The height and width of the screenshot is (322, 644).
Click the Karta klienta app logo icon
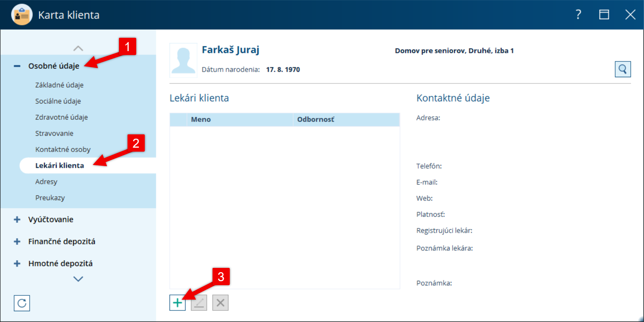22,15
